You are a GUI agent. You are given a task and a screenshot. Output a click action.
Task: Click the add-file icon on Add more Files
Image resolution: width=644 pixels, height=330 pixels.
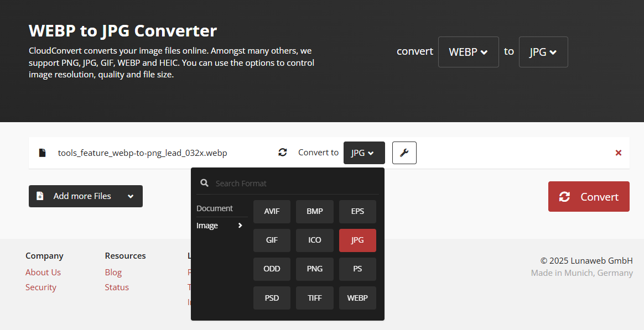40,196
